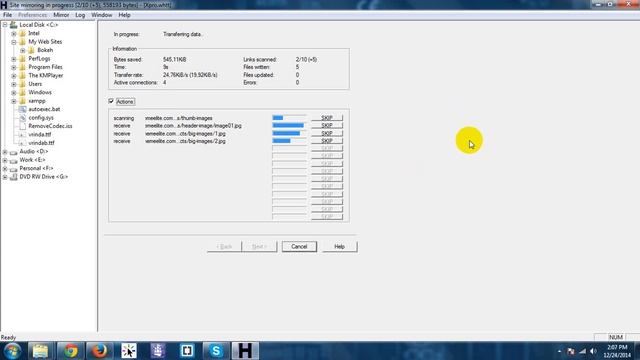Select the Work E: drive icon
This screenshot has width=640, height=360.
[13, 160]
